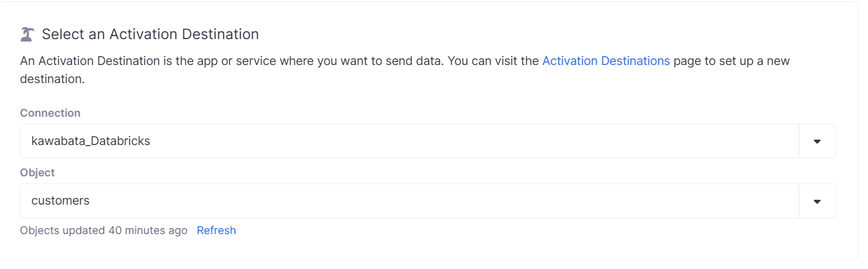This screenshot has width=868, height=269.
Task: Click the palm tree island icon
Action: pyautogui.click(x=27, y=35)
